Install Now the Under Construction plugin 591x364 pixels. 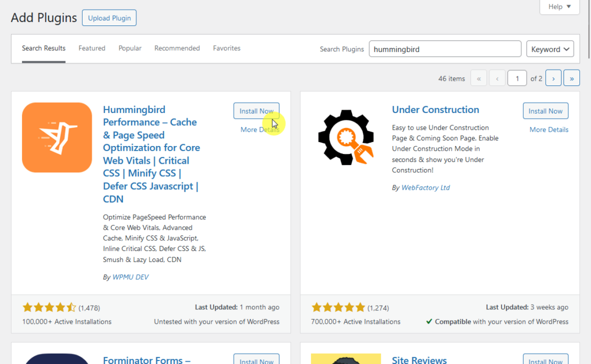pyautogui.click(x=545, y=111)
